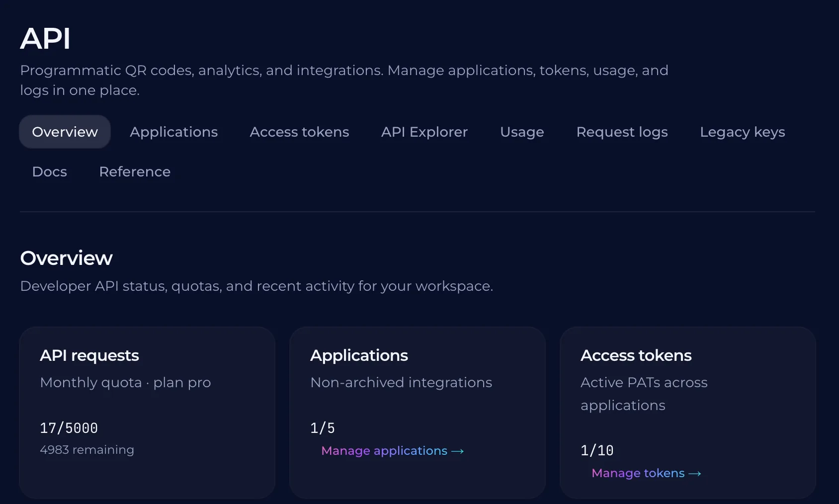The width and height of the screenshot is (839, 504).
Task: Click the 17/5000 API requests value
Action: tap(69, 428)
